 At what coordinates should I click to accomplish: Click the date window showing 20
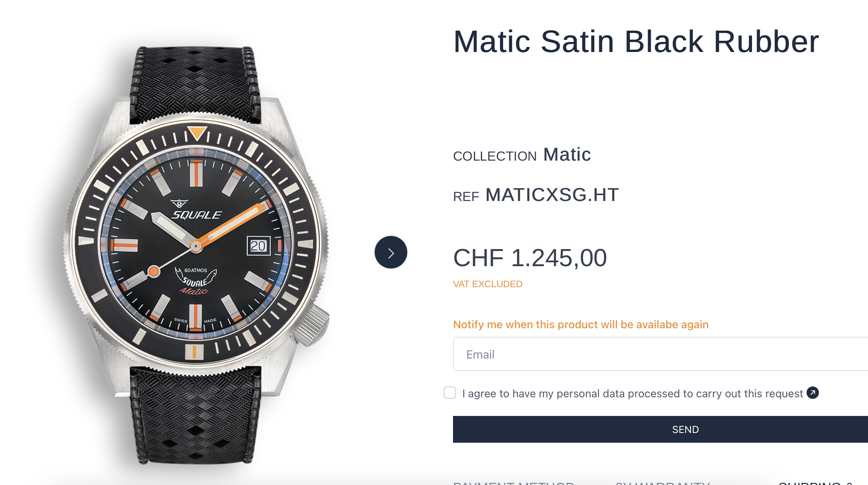(258, 246)
